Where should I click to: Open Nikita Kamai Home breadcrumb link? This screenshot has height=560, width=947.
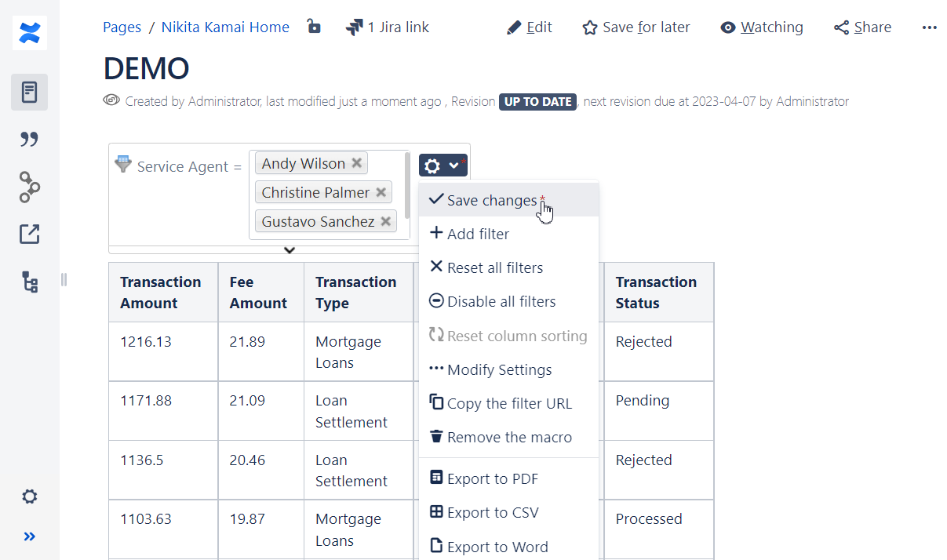[x=225, y=27]
